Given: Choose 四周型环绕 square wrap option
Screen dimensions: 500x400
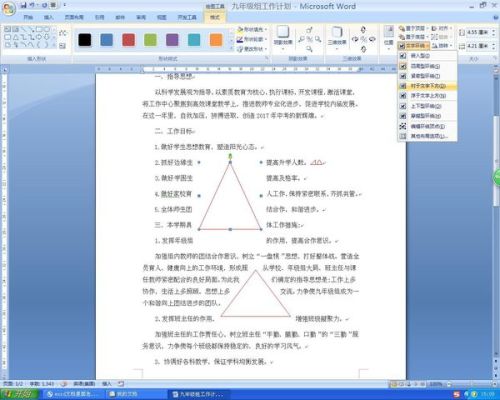Looking at the screenshot, I should pyautogui.click(x=427, y=66).
